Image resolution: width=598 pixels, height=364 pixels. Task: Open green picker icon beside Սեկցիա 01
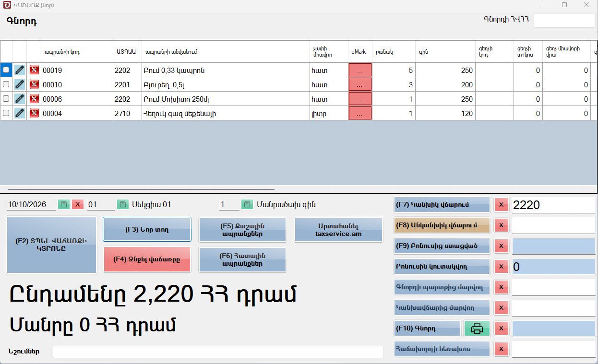[x=123, y=204]
